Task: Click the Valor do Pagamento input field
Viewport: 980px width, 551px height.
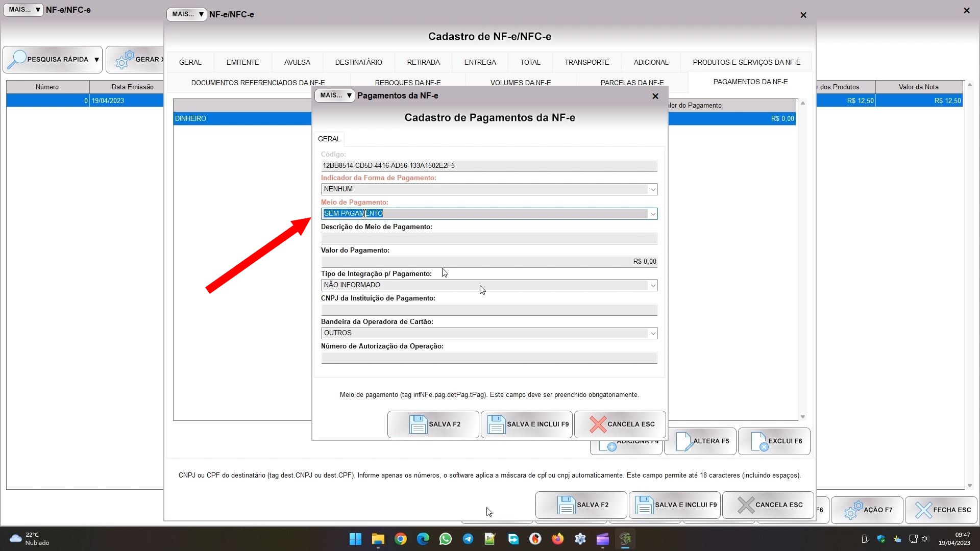Action: 488,262
